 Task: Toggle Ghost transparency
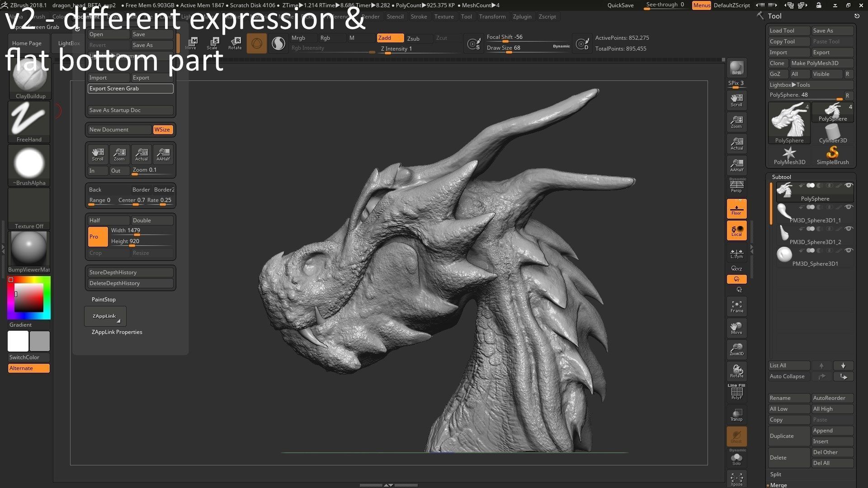736,436
